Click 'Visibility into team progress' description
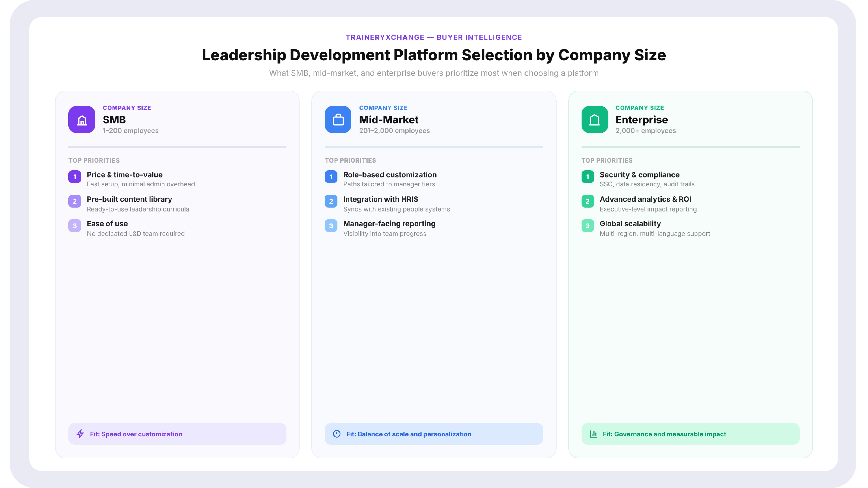This screenshot has height=488, width=868. (x=385, y=234)
